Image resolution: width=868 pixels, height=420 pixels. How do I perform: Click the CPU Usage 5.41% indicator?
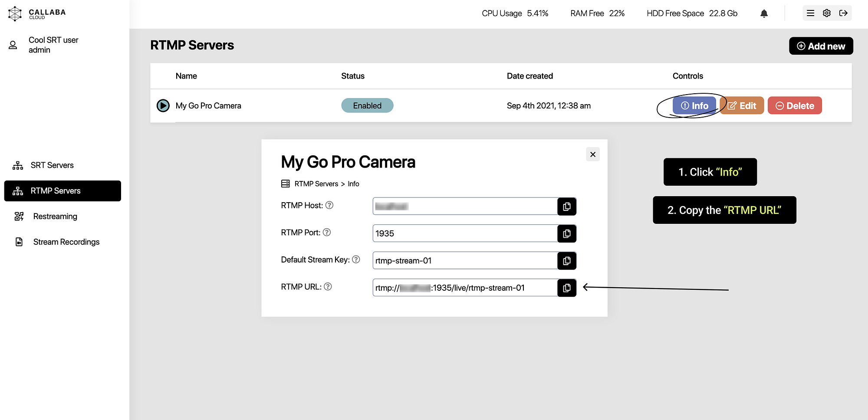coord(515,13)
